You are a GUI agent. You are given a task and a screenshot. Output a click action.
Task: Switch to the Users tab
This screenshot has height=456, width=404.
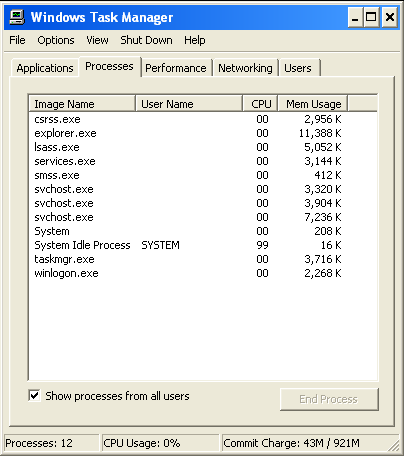(298, 68)
